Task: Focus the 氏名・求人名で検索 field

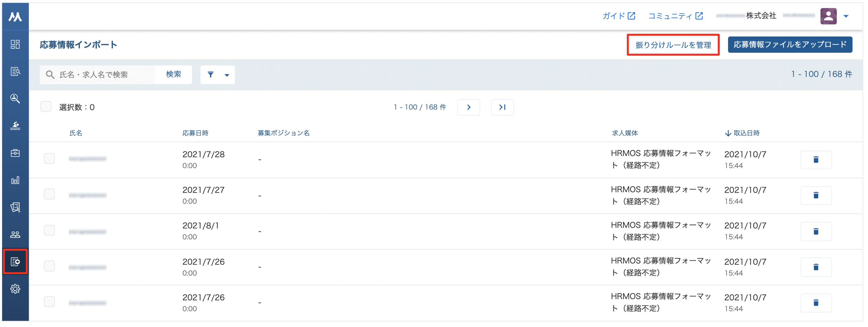Action: click(97, 75)
